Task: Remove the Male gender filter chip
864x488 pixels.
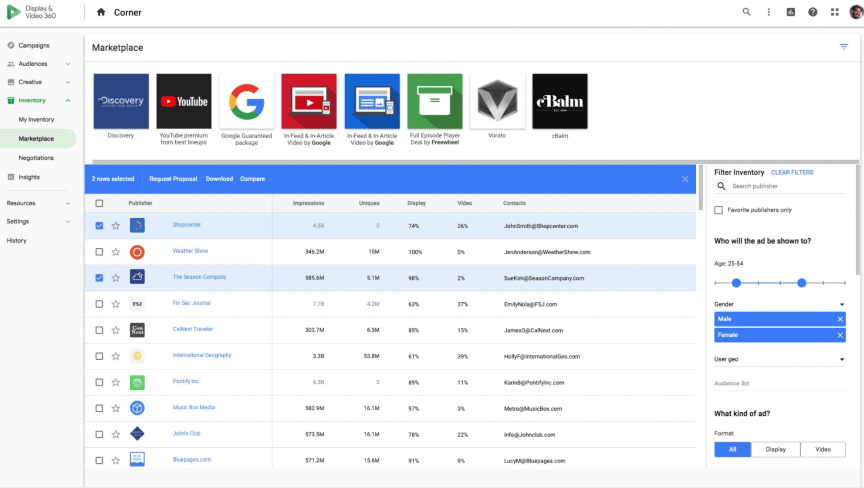Action: (840, 319)
